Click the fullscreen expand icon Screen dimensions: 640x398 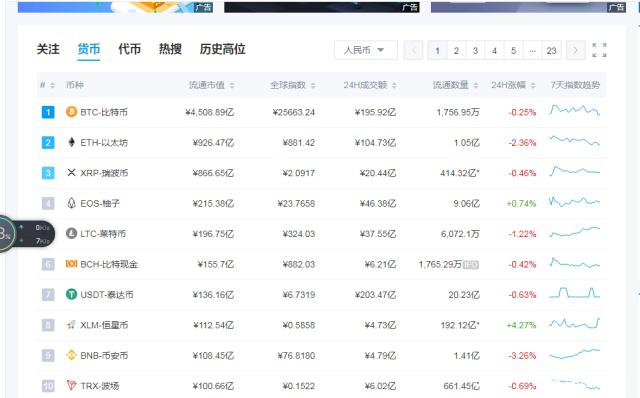point(599,50)
